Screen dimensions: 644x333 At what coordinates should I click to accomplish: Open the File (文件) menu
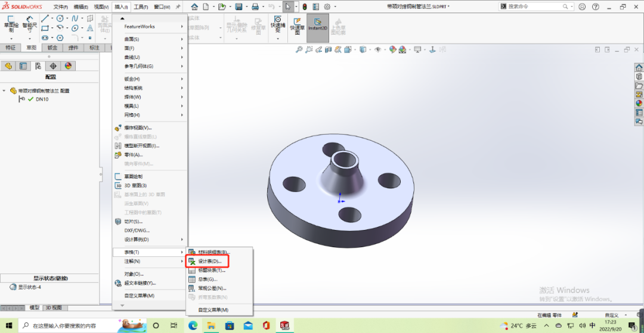click(61, 7)
